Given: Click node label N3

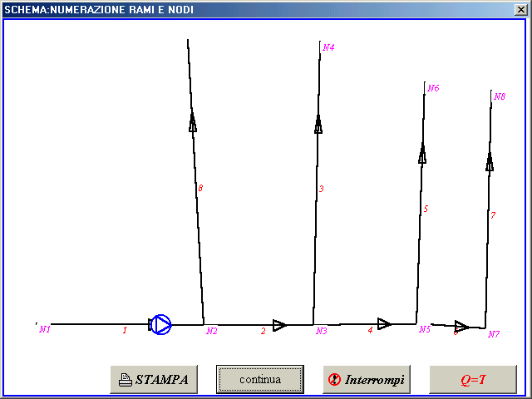Looking at the screenshot, I should [x=322, y=331].
